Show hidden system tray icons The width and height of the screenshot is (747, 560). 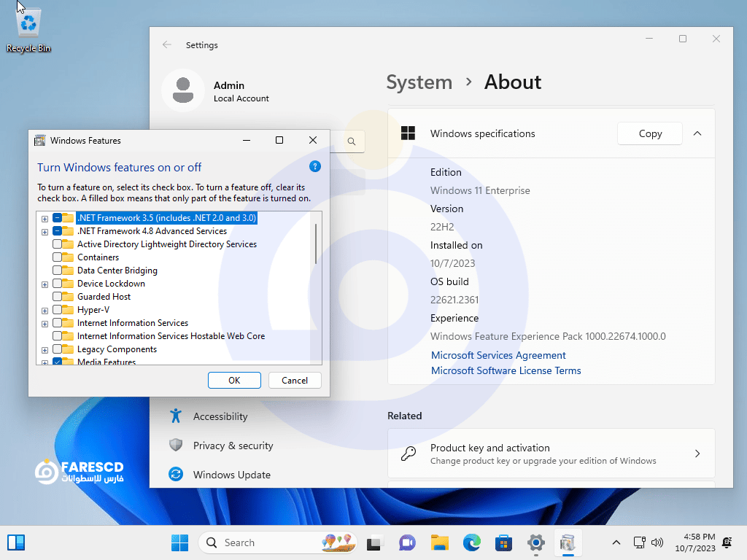point(616,542)
